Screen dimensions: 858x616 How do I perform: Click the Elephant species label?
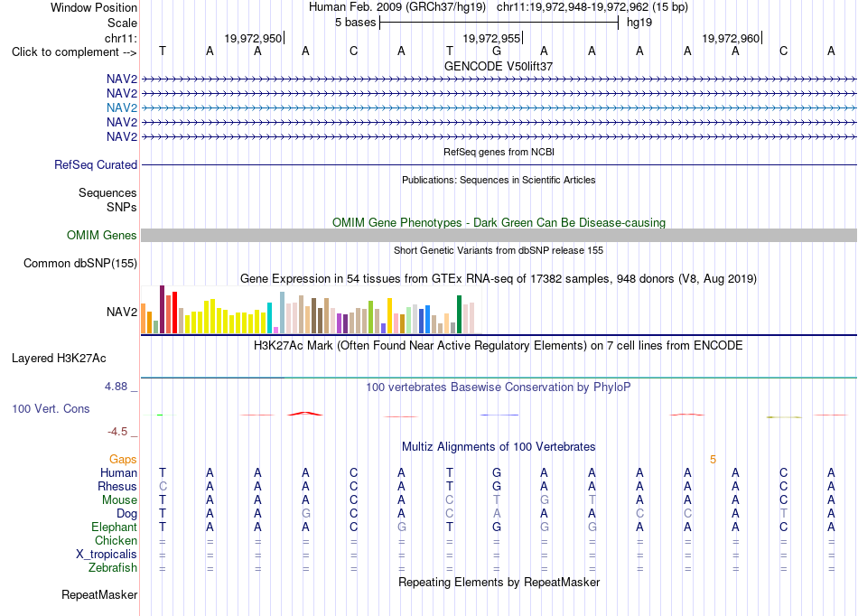(x=114, y=527)
